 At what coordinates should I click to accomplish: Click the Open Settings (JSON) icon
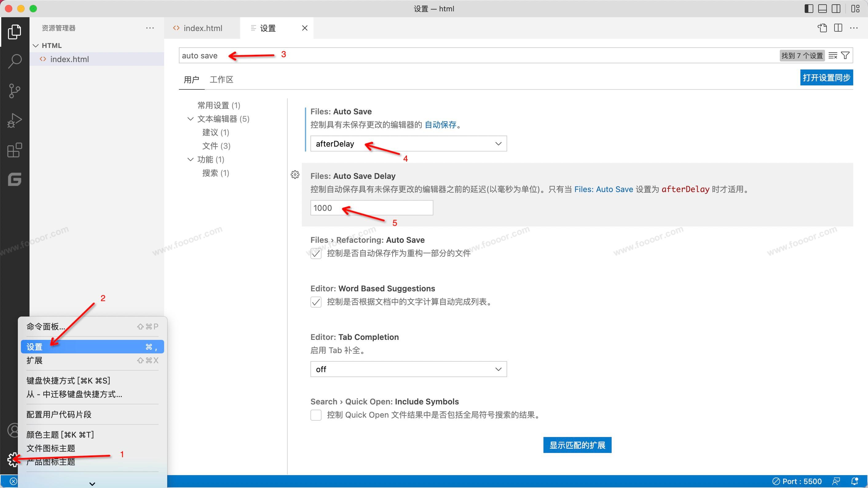(x=822, y=28)
